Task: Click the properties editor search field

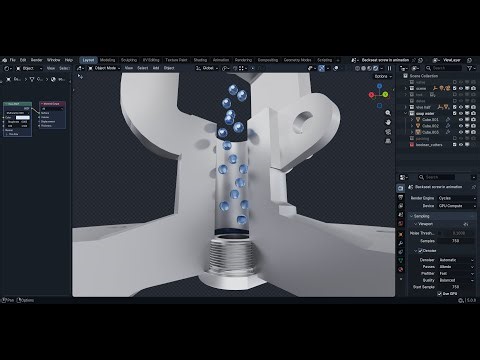Action: click(437, 177)
